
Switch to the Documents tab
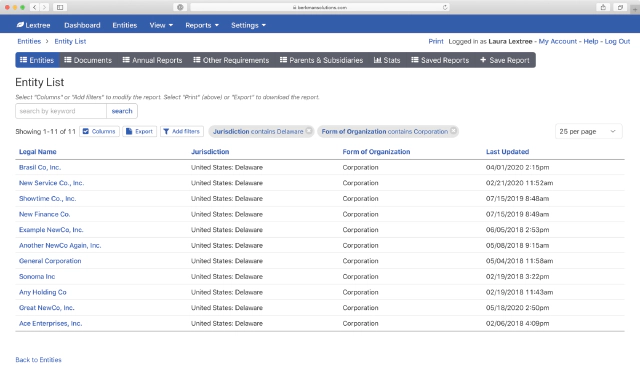pos(88,60)
